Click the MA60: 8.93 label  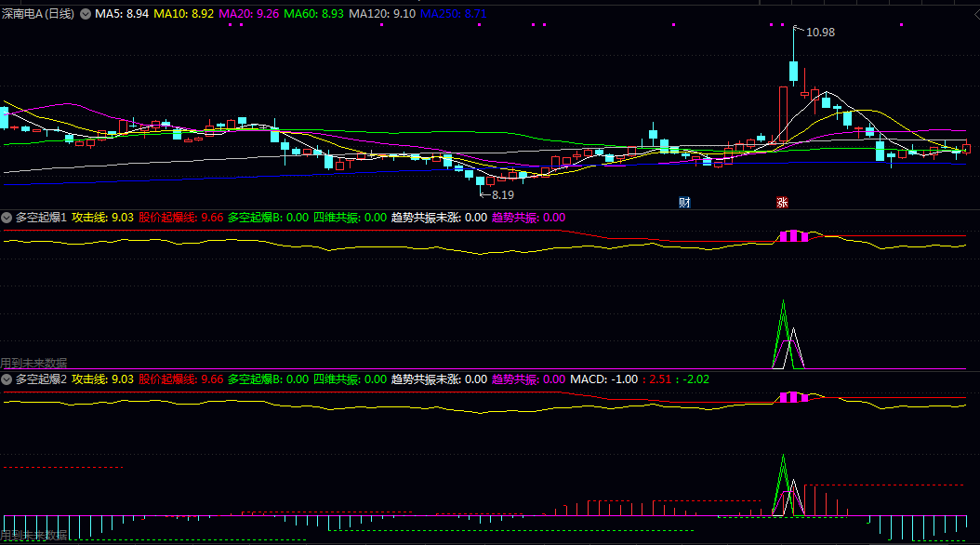coord(313,14)
